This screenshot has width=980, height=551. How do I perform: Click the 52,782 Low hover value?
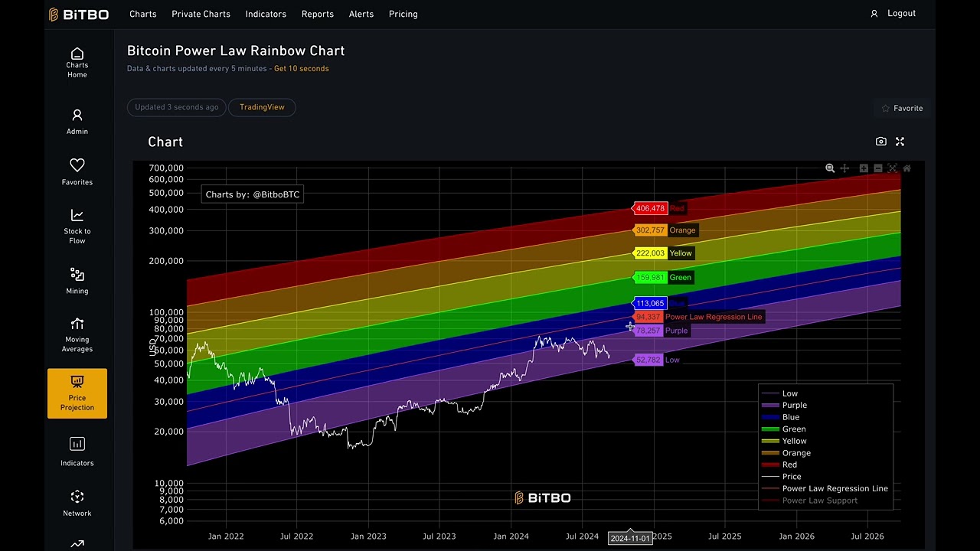tap(648, 360)
